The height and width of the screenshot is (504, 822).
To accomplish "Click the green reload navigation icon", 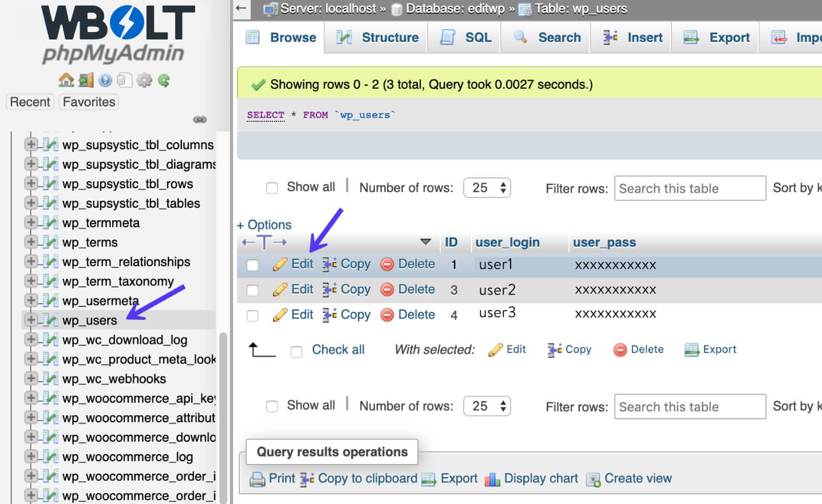I will [164, 80].
